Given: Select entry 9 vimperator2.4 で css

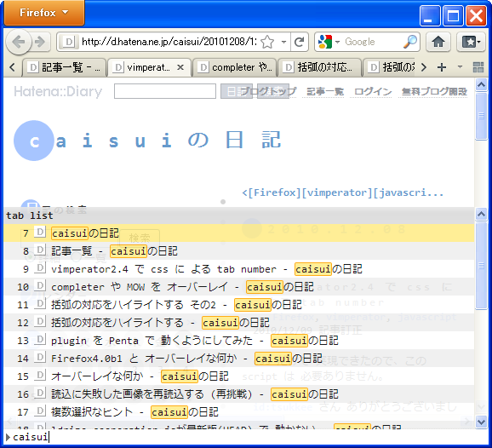Looking at the screenshot, I should (x=239, y=269).
